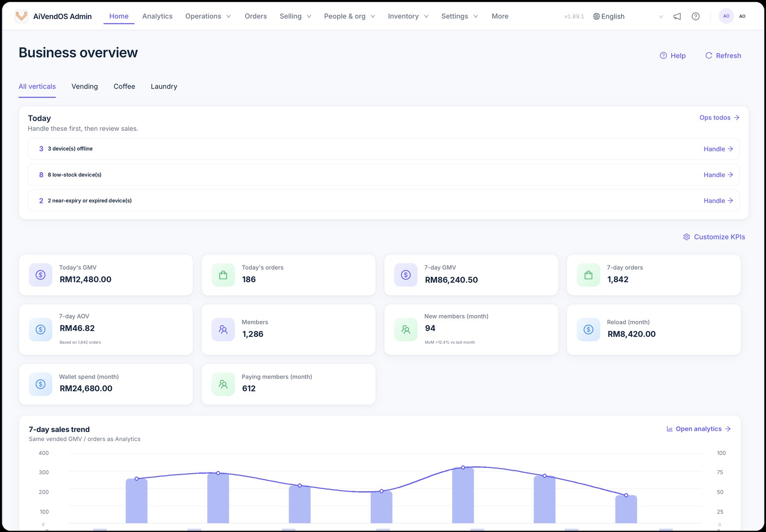Click the More menu item
The width and height of the screenshot is (766, 532).
pos(500,16)
